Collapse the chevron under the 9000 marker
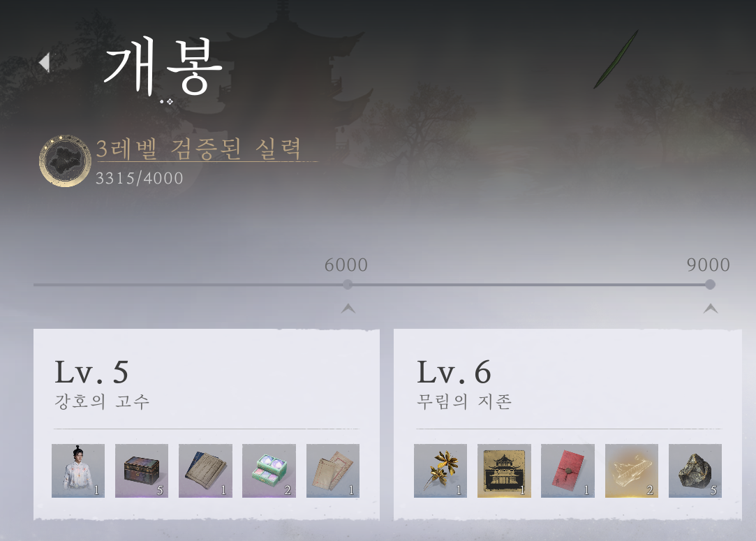This screenshot has height=541, width=756. [710, 309]
